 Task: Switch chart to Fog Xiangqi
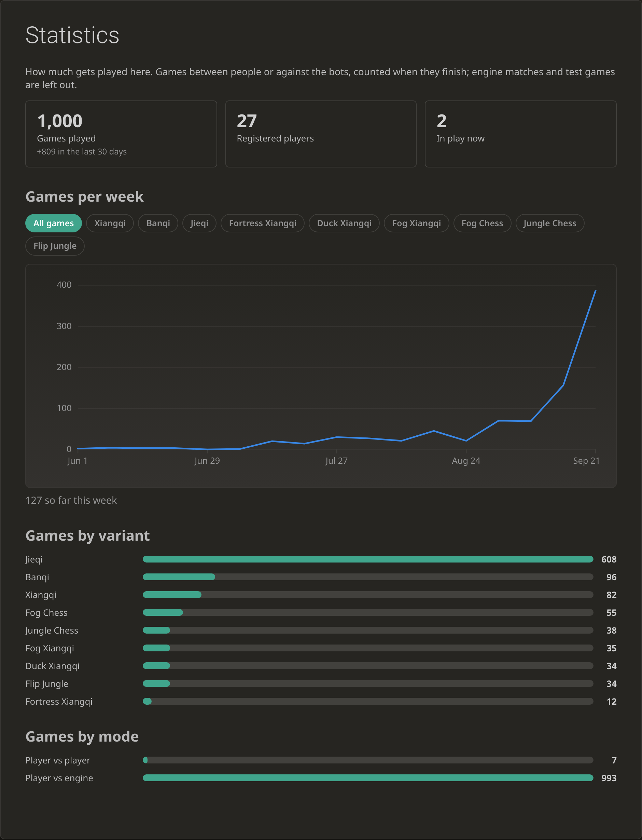(x=417, y=223)
